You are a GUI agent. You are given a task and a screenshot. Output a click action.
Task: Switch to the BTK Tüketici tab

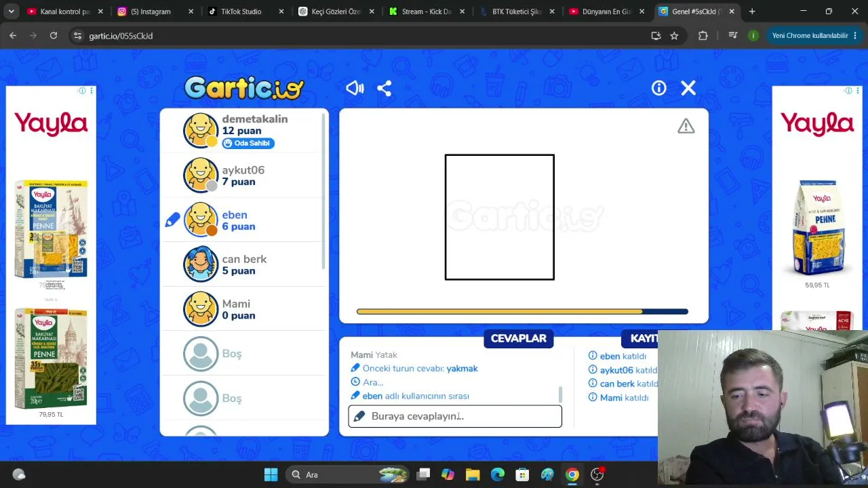tap(516, 12)
